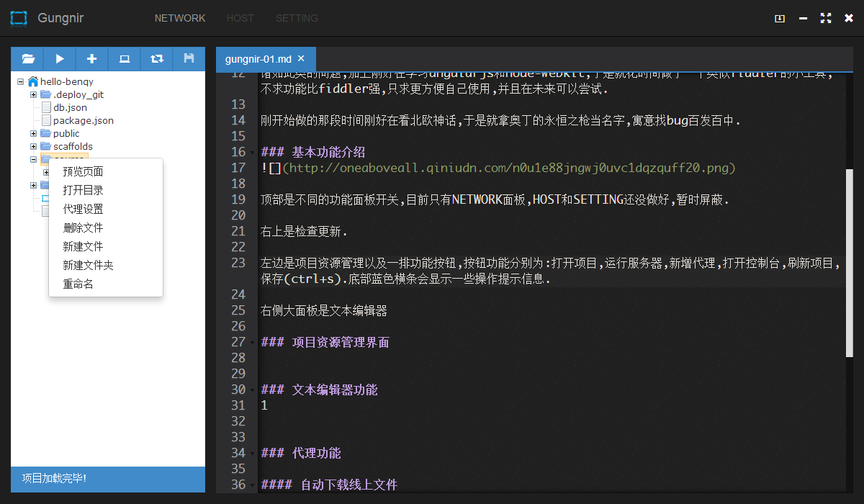The image size is (864, 504).
Task: Click the public folder icon
Action: click(x=46, y=133)
